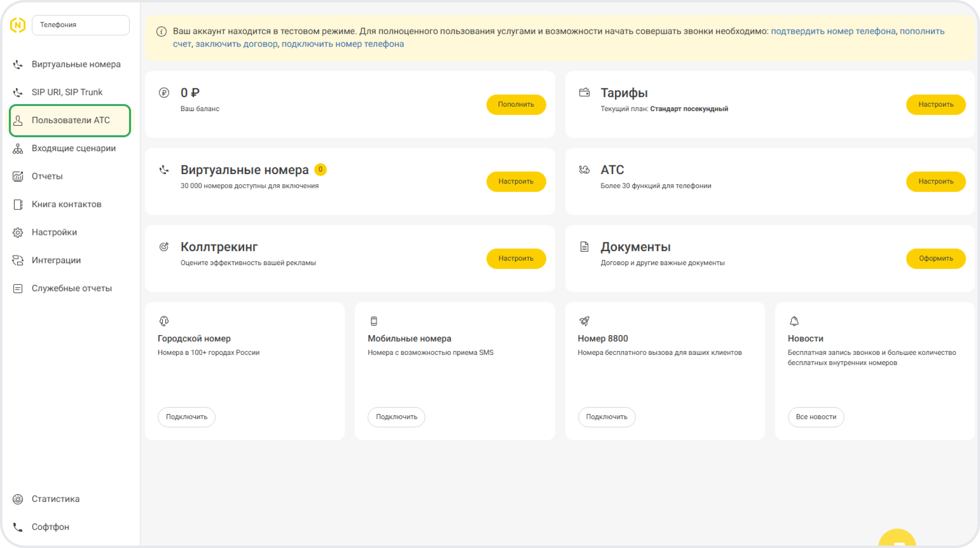Click Настроить button in Тарифы card
The image size is (980, 548).
click(x=935, y=105)
